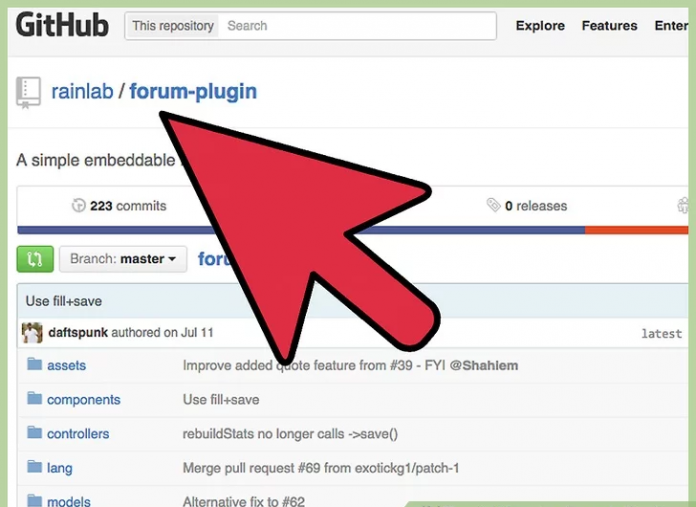View the 0 releases page

[x=527, y=206]
